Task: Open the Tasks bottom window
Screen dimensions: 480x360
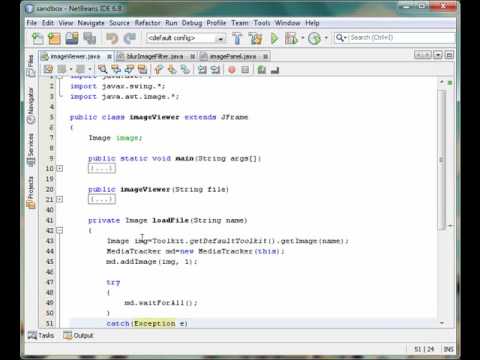Action: point(41,335)
